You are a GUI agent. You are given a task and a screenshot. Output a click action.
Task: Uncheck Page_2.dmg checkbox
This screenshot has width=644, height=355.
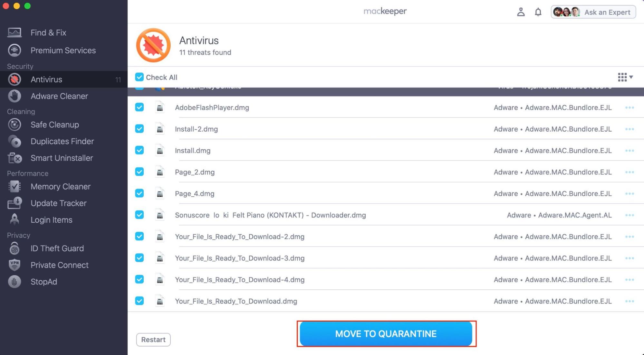[139, 172]
